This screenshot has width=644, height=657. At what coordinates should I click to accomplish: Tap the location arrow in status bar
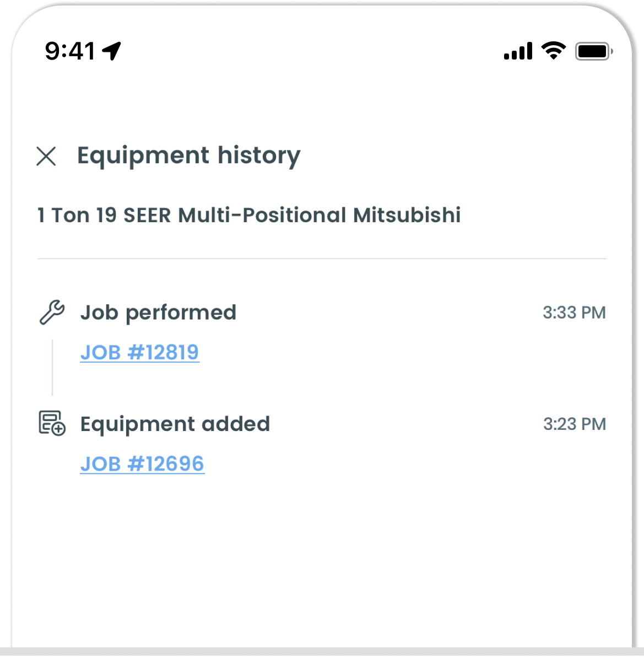tap(112, 51)
